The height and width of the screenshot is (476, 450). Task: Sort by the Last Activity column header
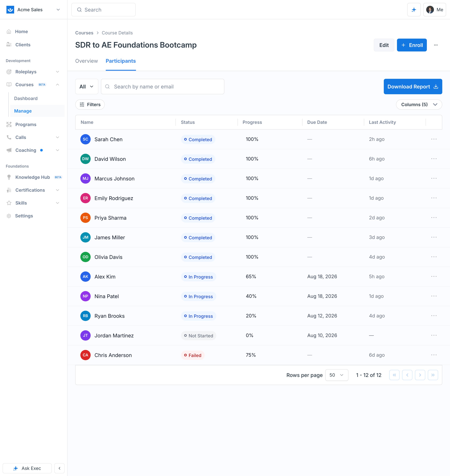pos(382,122)
